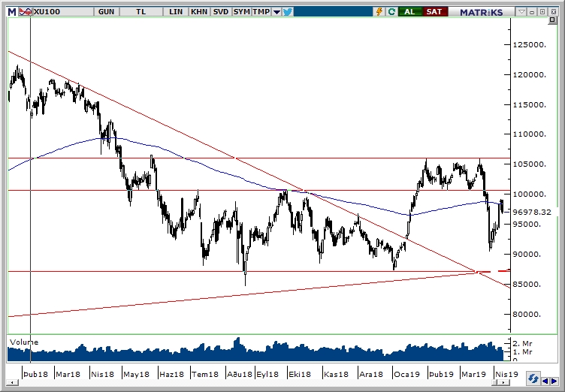Close the chart window
565x392 pixels.
coord(554,11)
